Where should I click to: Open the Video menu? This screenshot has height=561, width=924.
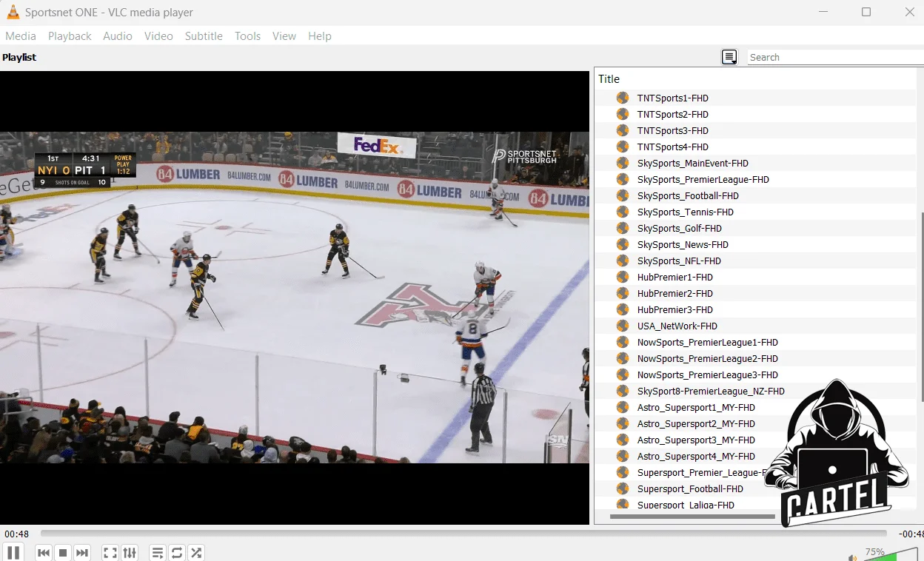[x=158, y=36]
